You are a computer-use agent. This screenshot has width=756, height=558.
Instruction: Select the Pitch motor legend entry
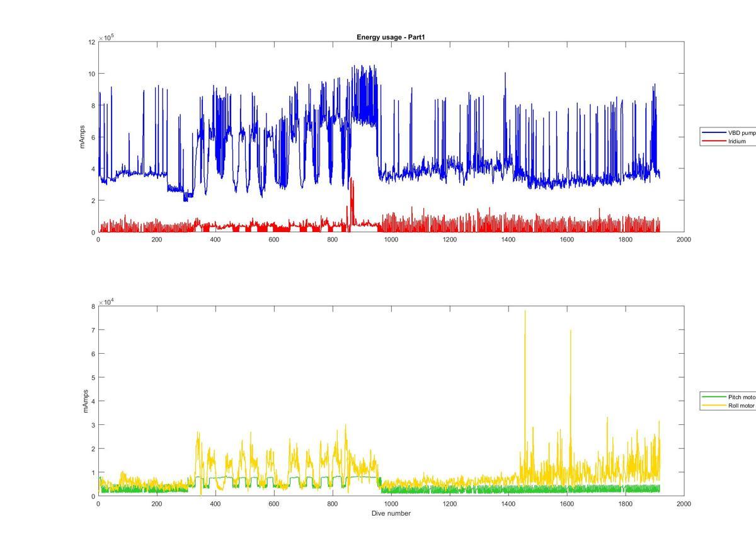click(x=730, y=397)
